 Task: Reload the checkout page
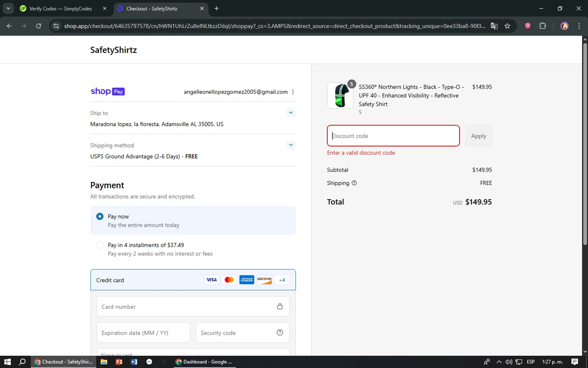(x=38, y=26)
